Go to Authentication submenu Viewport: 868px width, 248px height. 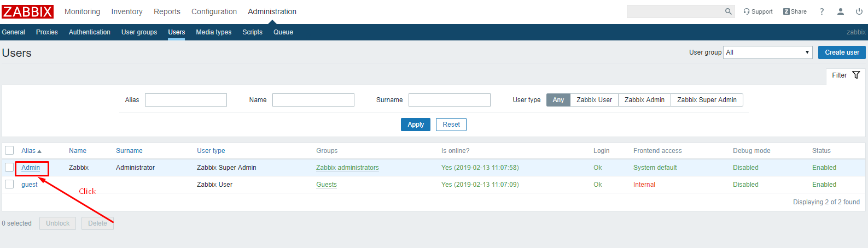[90, 32]
